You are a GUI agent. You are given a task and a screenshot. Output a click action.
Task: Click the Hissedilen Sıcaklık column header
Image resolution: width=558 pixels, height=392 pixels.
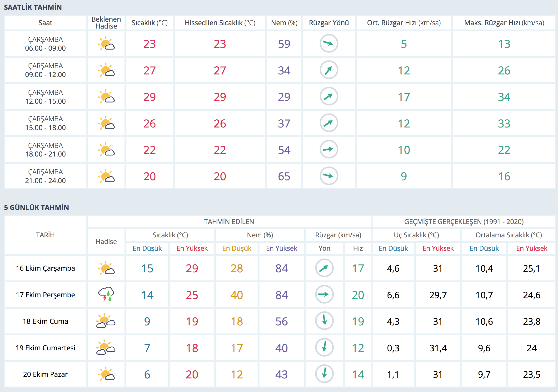[x=220, y=23]
